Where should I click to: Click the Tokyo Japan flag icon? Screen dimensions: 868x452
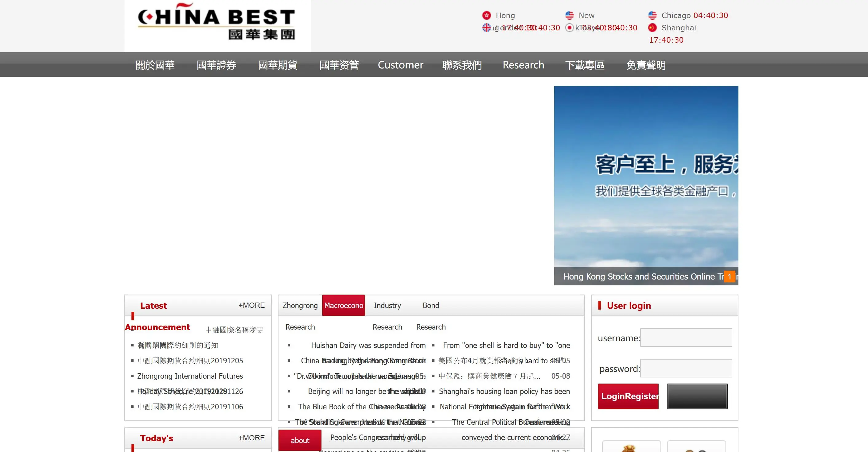[569, 28]
